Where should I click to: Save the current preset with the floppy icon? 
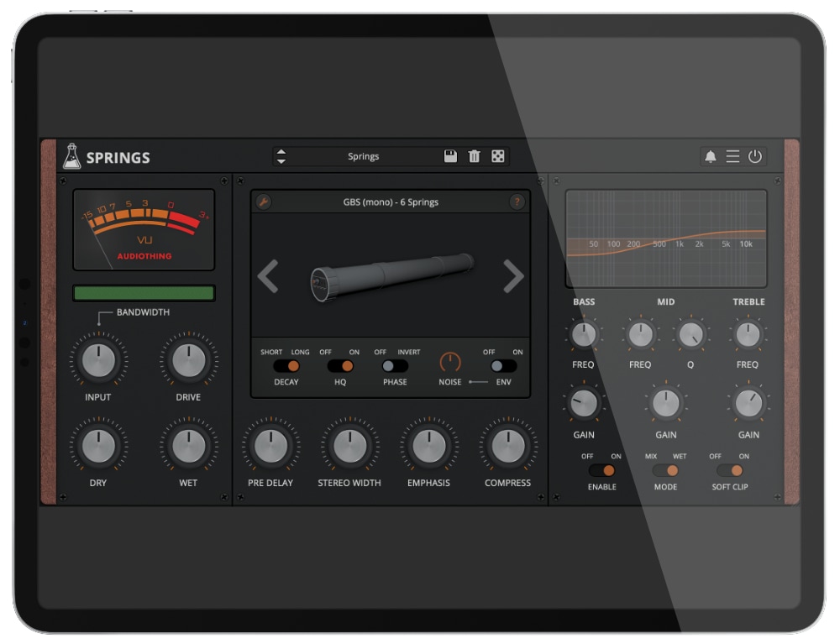[450, 156]
